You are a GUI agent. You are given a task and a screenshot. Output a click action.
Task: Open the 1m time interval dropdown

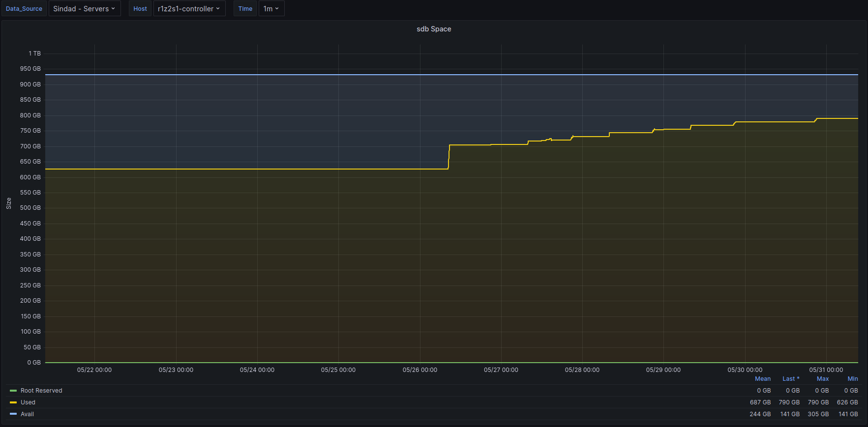pyautogui.click(x=271, y=9)
